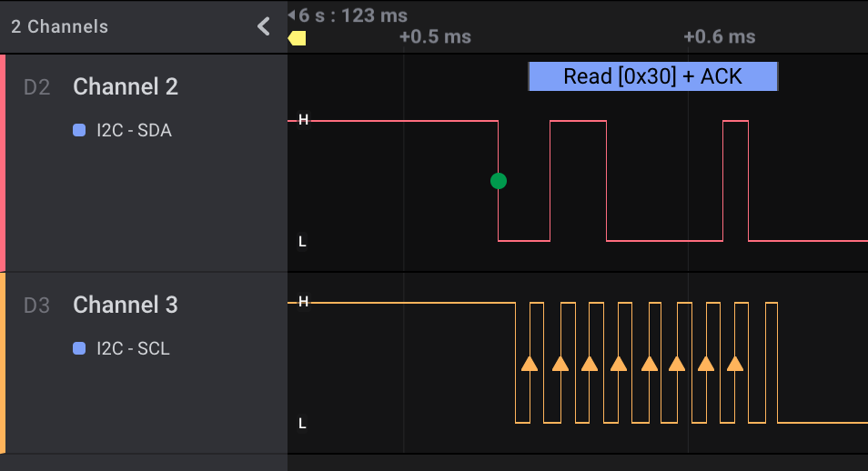Click the +0.6 ms time ruler tick
Image resolution: width=868 pixels, height=471 pixels.
(719, 37)
